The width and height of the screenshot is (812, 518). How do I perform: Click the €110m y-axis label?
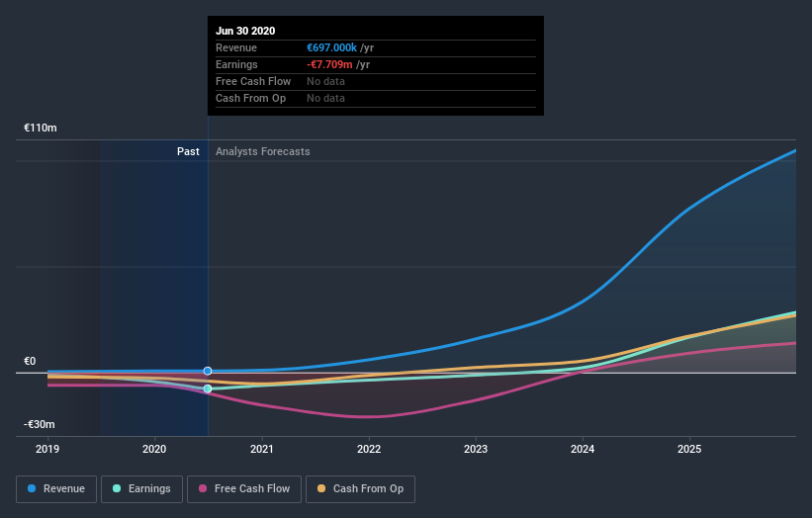click(41, 128)
